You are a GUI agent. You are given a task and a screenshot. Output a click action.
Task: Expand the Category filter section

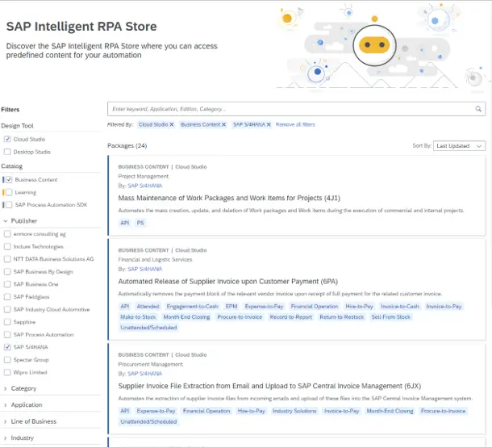pyautogui.click(x=6, y=388)
